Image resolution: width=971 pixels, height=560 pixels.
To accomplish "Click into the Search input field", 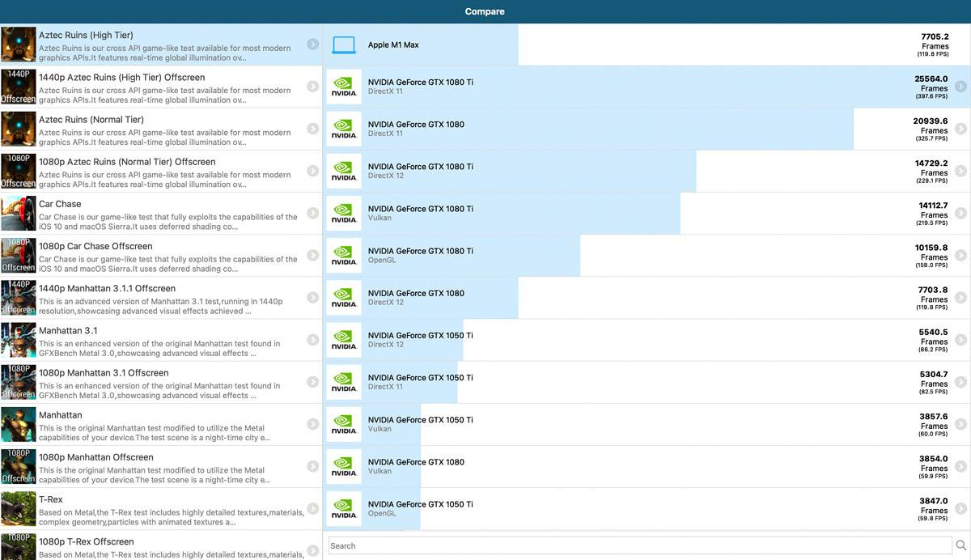I will point(639,545).
